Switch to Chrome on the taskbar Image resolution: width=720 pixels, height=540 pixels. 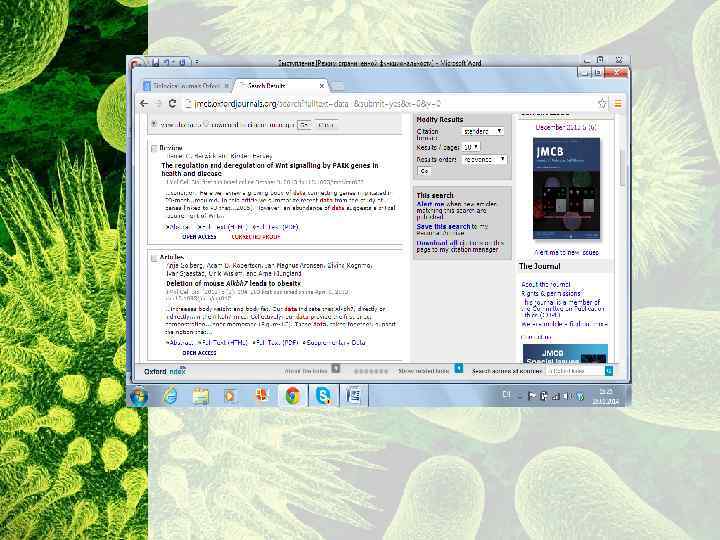tap(292, 395)
